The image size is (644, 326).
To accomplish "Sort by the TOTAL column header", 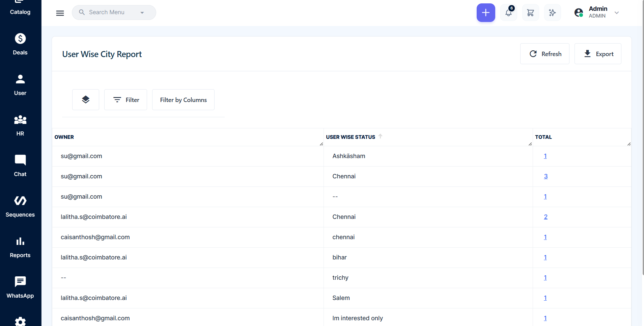I will [x=543, y=137].
